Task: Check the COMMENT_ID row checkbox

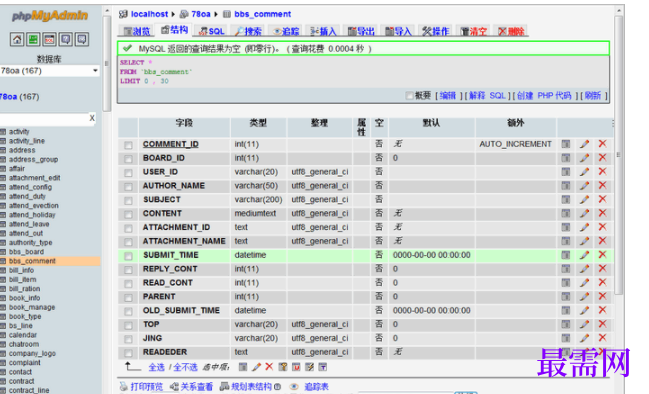Action: pyautogui.click(x=128, y=145)
